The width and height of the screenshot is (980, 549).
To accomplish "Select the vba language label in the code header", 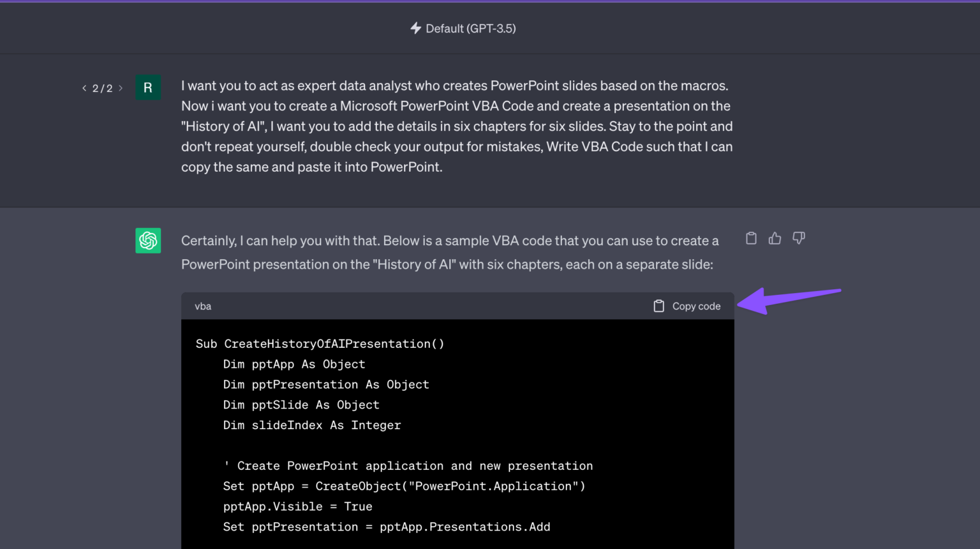I will (203, 306).
